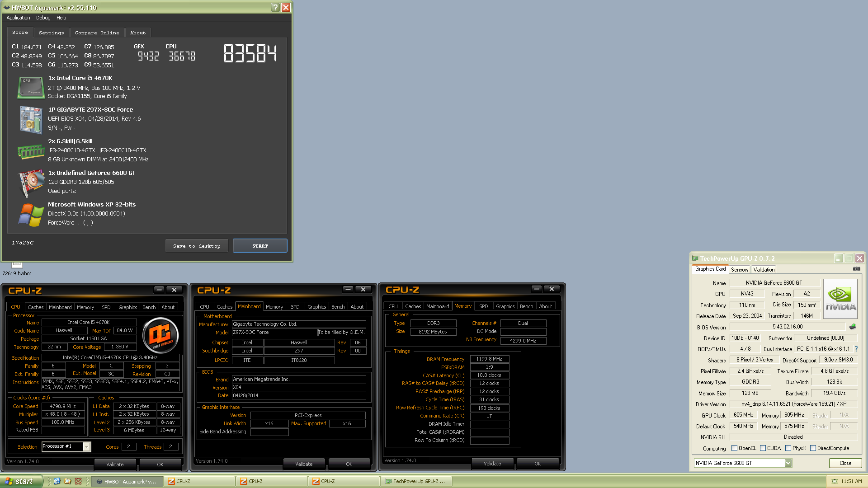Open the Application menu in Aquamark
Screen dimensions: 868x488
[18, 18]
